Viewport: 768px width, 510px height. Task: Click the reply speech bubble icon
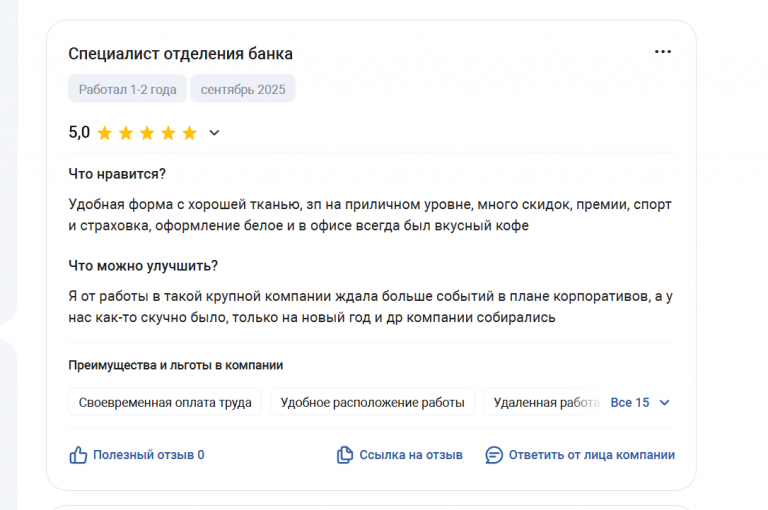pos(494,455)
